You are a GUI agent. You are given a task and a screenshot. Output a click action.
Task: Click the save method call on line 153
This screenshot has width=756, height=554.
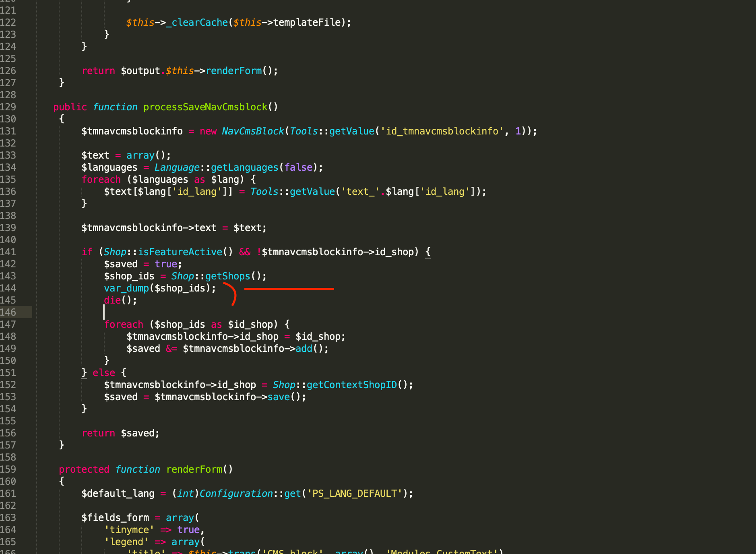coord(279,397)
